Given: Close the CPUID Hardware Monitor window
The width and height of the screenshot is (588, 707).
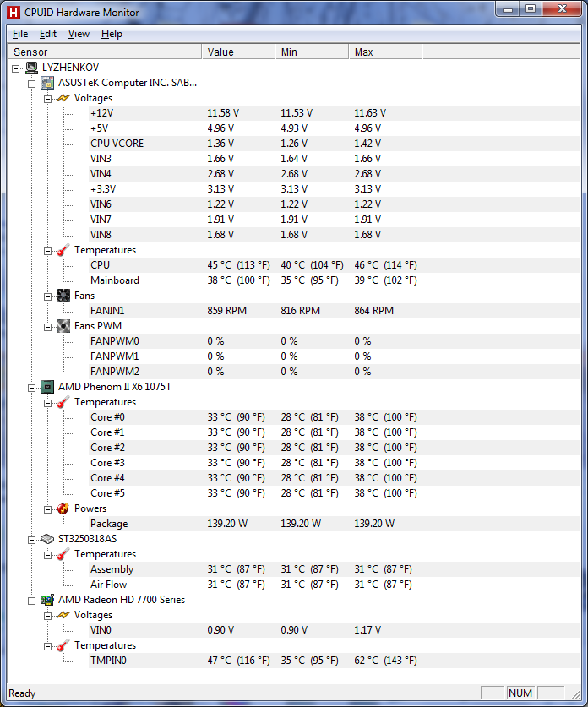Looking at the screenshot, I should pyautogui.click(x=562, y=9).
